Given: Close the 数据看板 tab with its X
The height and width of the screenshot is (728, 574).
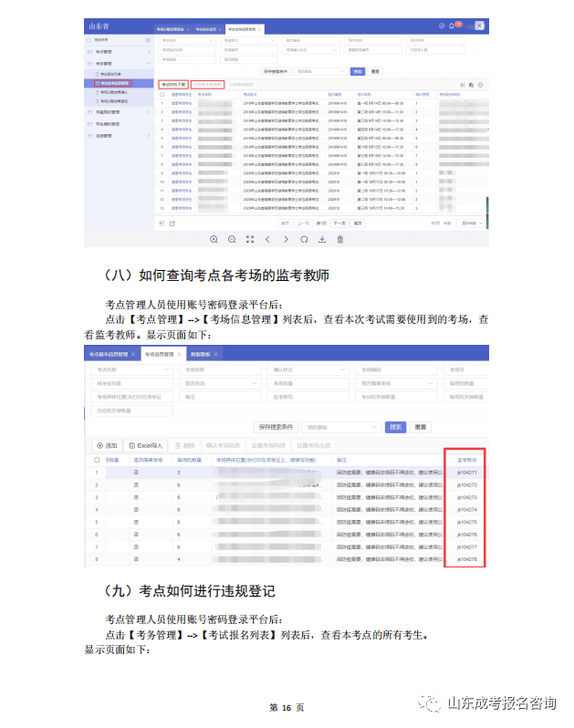Looking at the screenshot, I should pyautogui.click(x=215, y=354).
